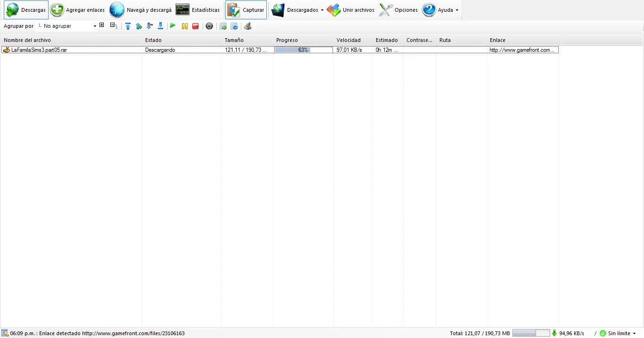
Task: Click the 63% progress bar
Action: (304, 49)
